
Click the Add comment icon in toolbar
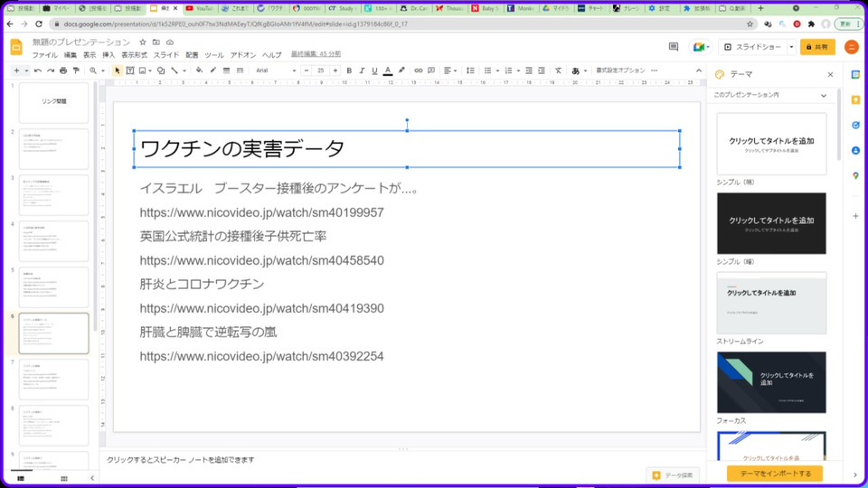click(431, 70)
